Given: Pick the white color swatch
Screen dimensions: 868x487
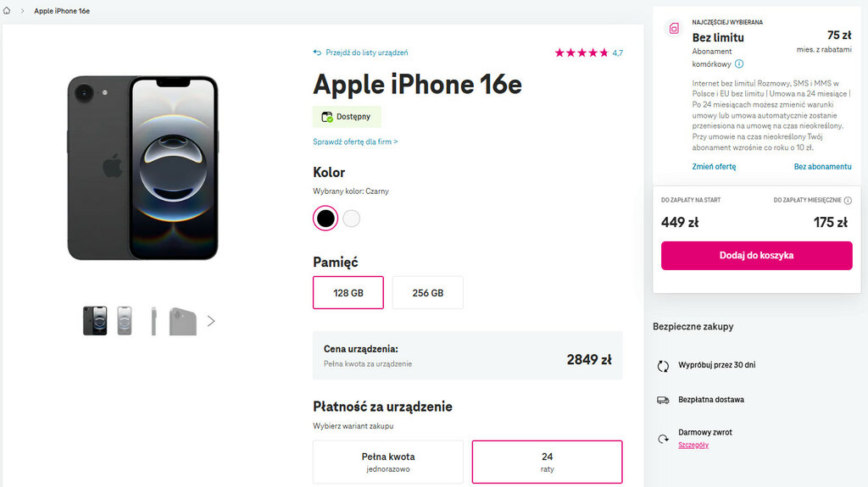Looking at the screenshot, I should [x=352, y=219].
